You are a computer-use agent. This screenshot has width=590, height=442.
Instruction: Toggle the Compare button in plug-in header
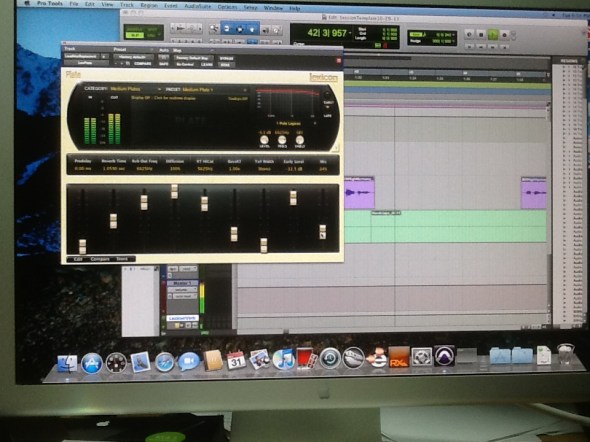(x=143, y=64)
